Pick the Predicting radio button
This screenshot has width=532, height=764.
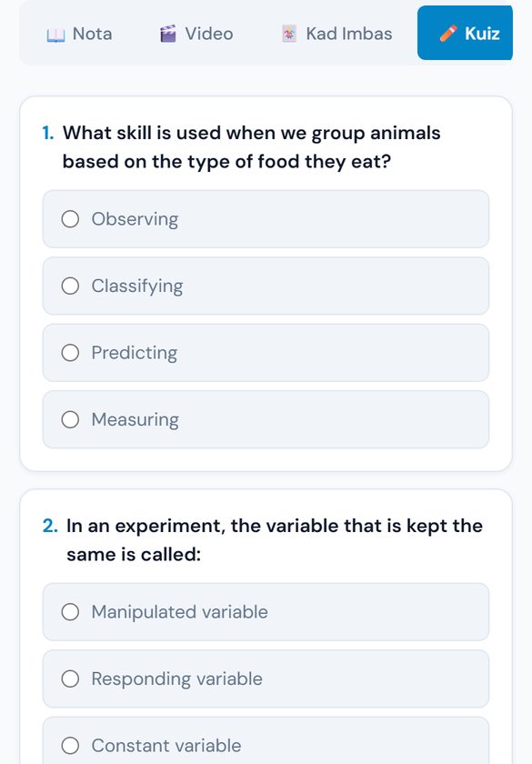pyautogui.click(x=70, y=353)
